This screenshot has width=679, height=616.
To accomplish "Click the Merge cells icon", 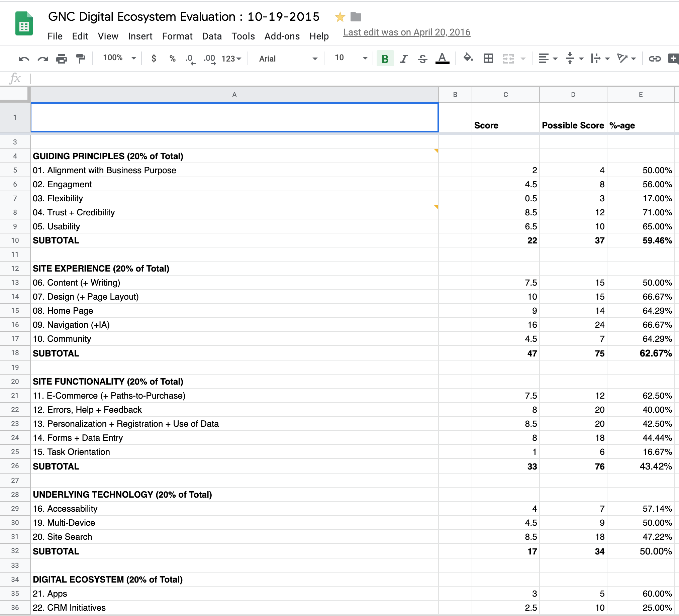I will click(x=508, y=59).
